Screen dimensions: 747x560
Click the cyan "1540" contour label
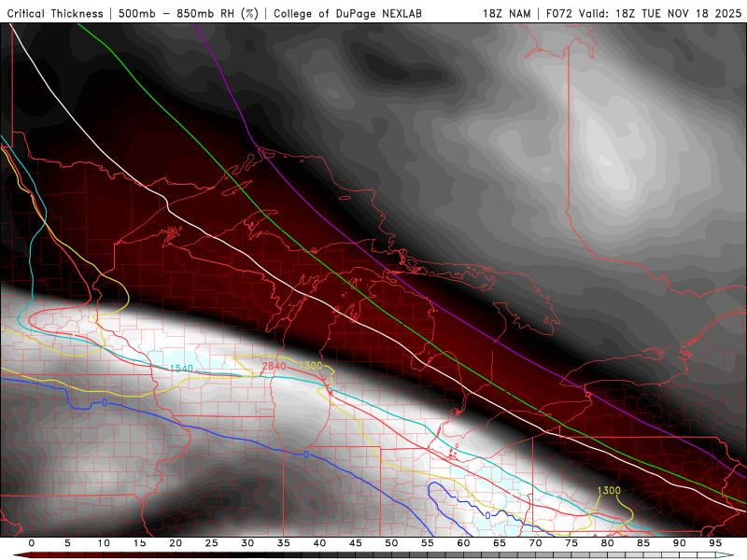click(x=181, y=369)
